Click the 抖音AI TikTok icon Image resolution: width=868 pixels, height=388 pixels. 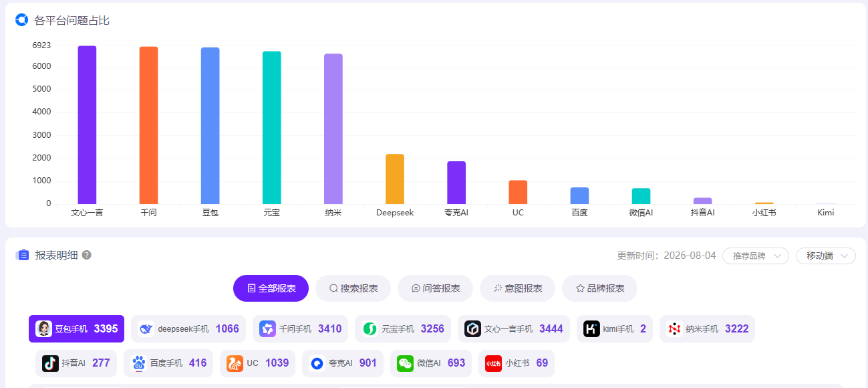click(50, 363)
